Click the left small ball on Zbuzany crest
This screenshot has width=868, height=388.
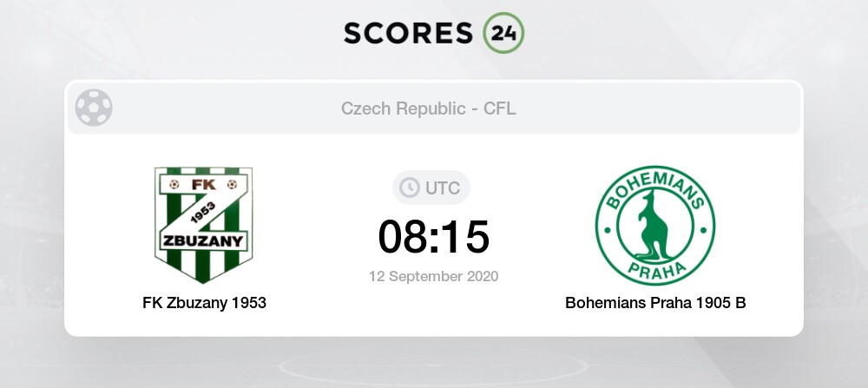174,184
